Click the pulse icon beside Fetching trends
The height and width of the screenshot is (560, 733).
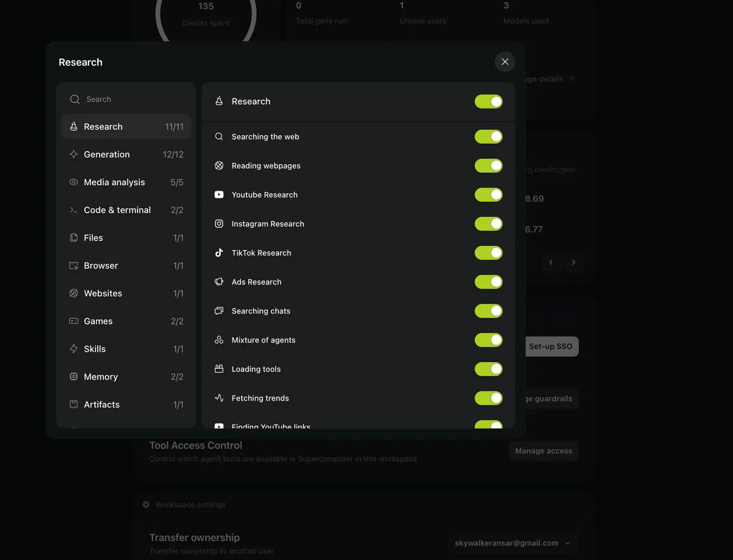219,398
